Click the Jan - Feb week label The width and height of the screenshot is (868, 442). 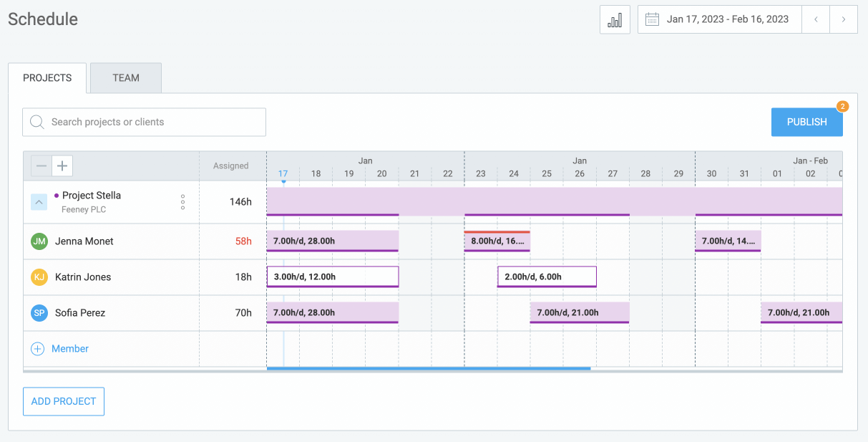click(810, 161)
